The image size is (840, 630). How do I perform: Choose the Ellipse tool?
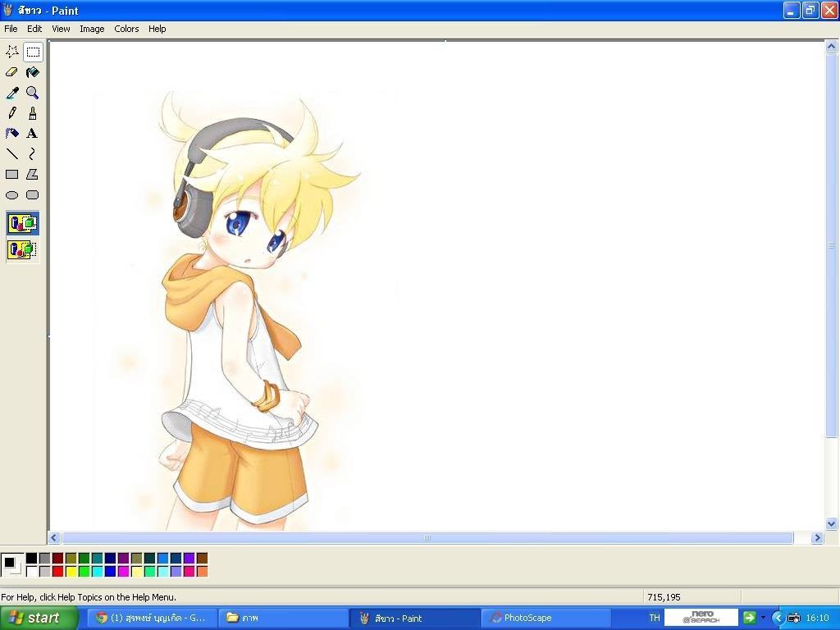[11, 195]
